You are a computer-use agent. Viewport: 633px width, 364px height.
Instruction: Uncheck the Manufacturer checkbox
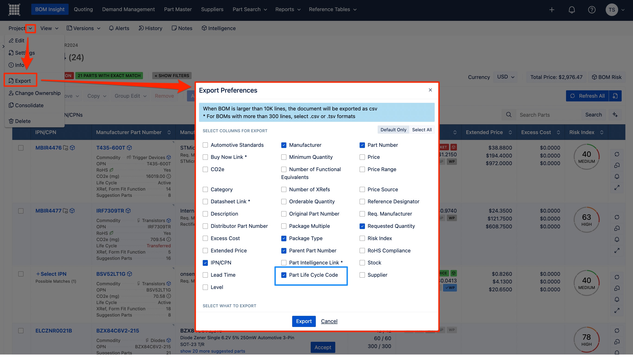[x=284, y=145]
